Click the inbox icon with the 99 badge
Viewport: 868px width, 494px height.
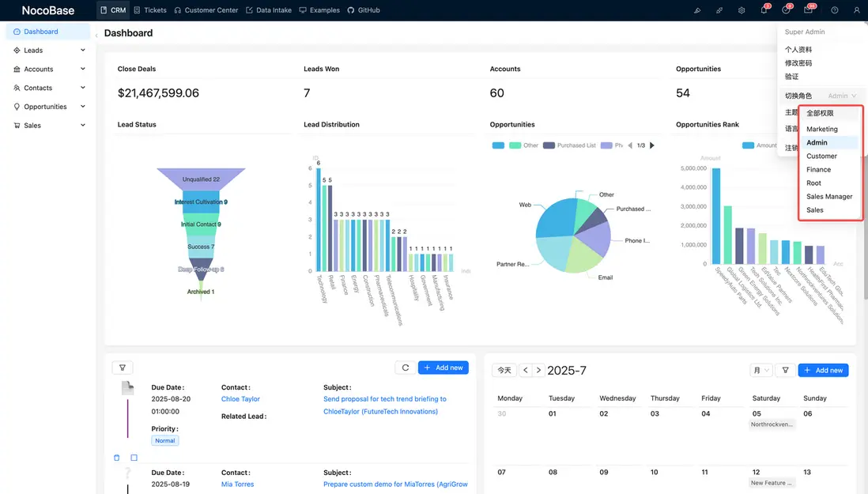pyautogui.click(x=808, y=10)
